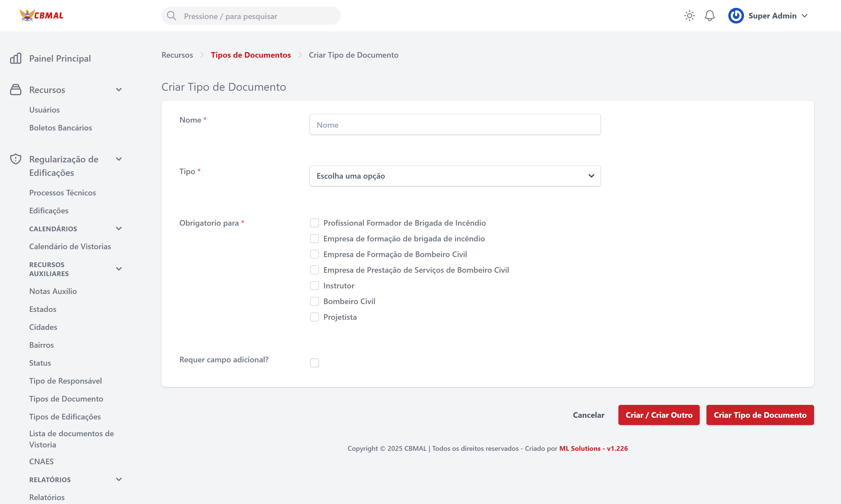Open the notifications bell

click(x=710, y=16)
